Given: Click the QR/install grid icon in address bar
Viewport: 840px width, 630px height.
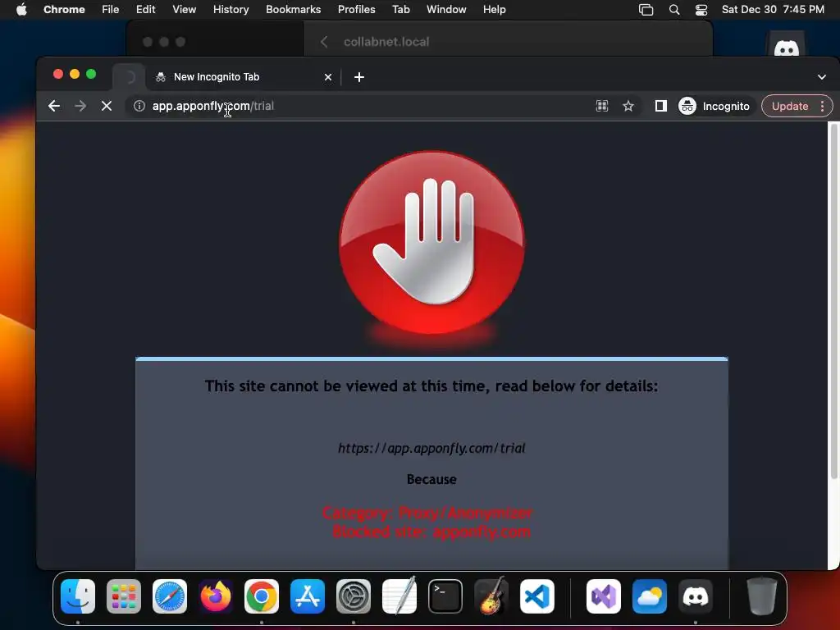Looking at the screenshot, I should (602, 106).
